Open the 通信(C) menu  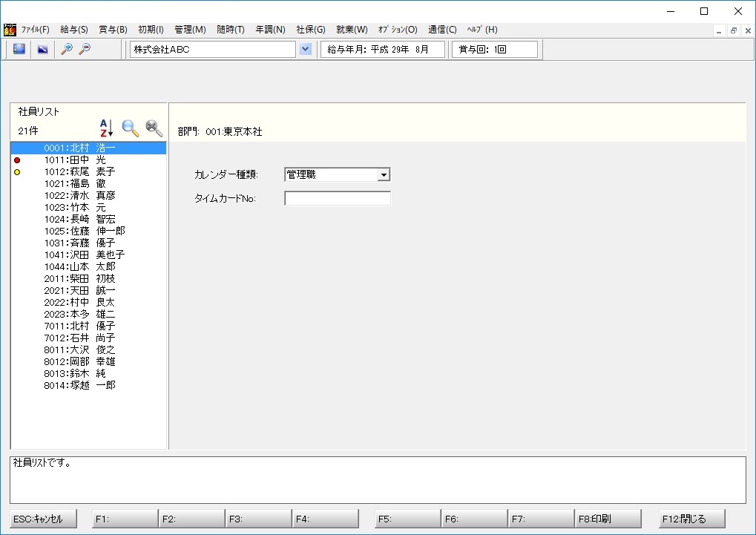click(442, 30)
